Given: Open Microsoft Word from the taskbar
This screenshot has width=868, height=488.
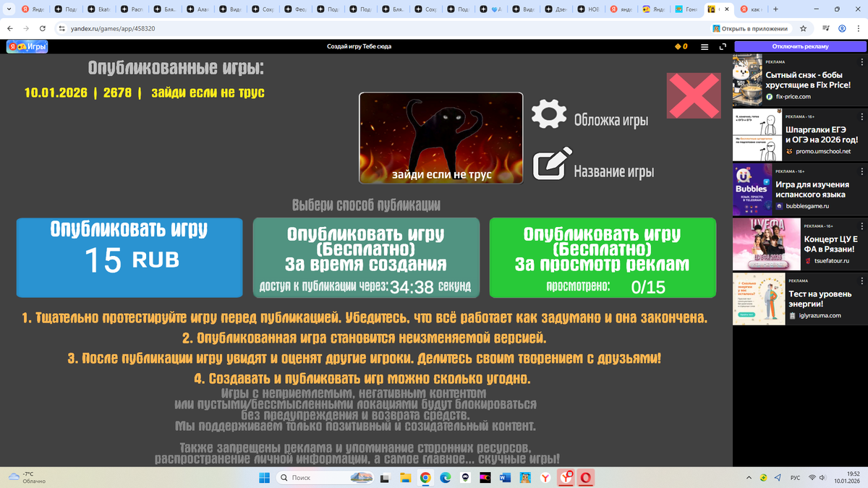Looking at the screenshot, I should pyautogui.click(x=504, y=477).
